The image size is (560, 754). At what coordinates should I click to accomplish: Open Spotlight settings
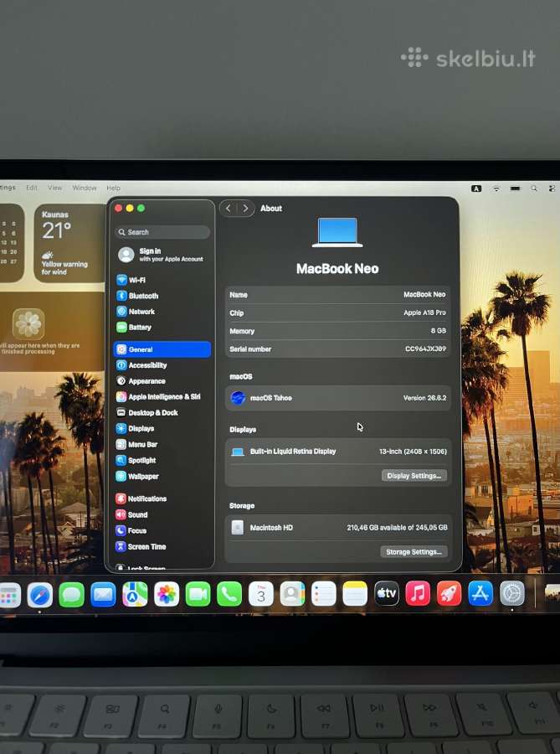tap(162, 461)
